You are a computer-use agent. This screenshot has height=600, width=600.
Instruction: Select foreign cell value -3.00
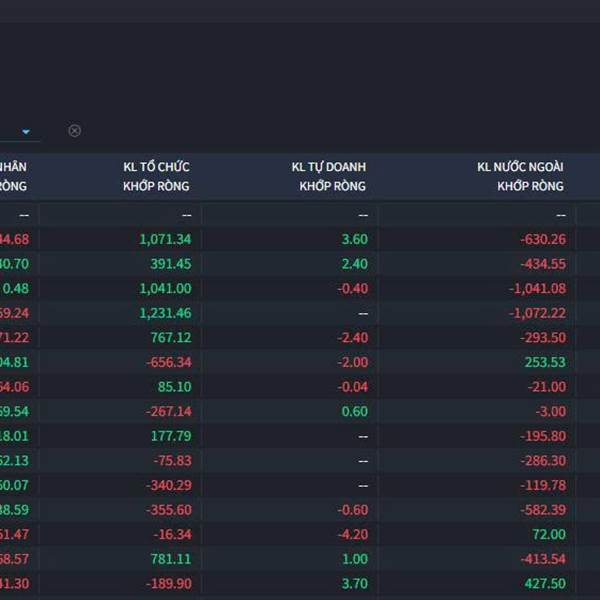click(551, 411)
